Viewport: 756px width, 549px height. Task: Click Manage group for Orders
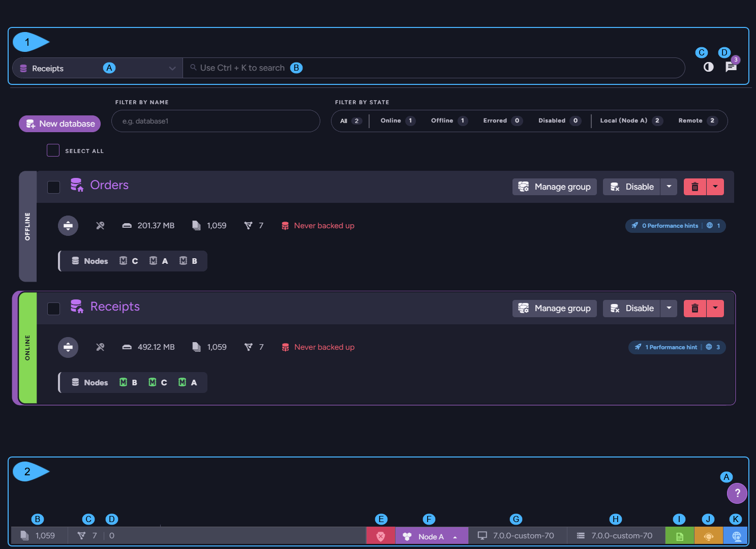pyautogui.click(x=555, y=187)
